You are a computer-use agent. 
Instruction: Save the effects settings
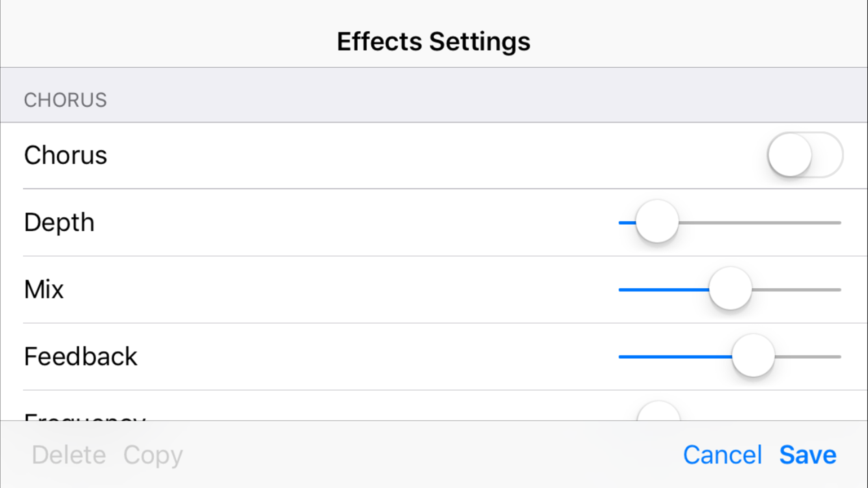click(807, 455)
